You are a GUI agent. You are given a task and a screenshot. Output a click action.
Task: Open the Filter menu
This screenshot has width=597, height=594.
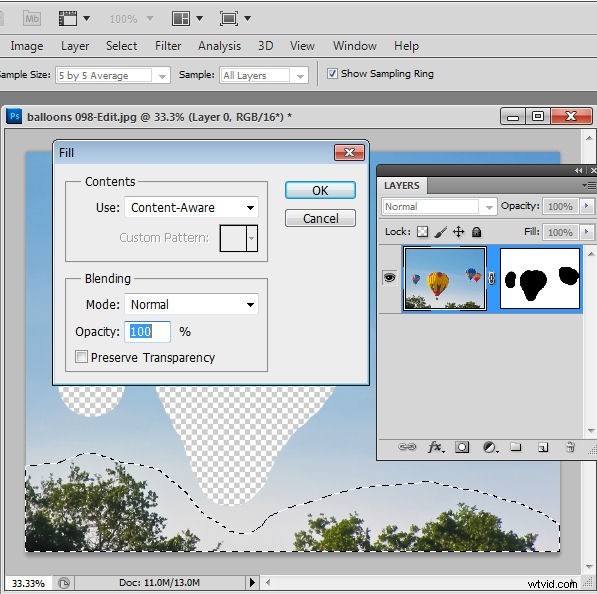pyautogui.click(x=168, y=46)
